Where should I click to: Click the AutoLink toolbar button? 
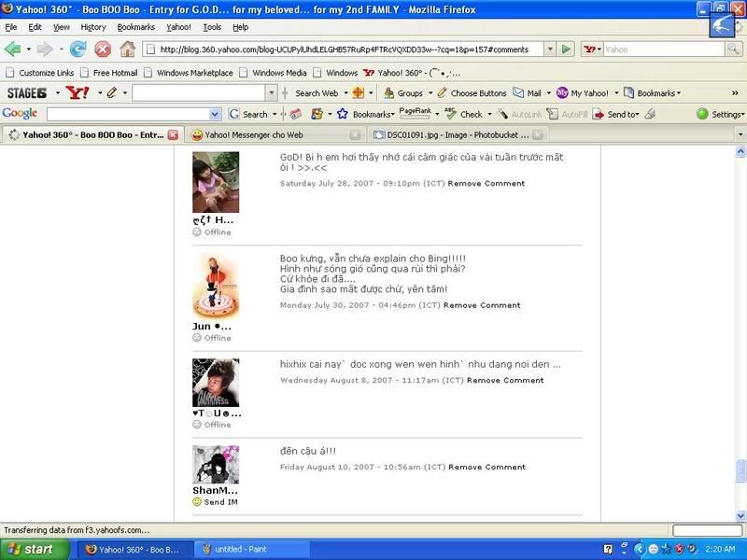520,114
